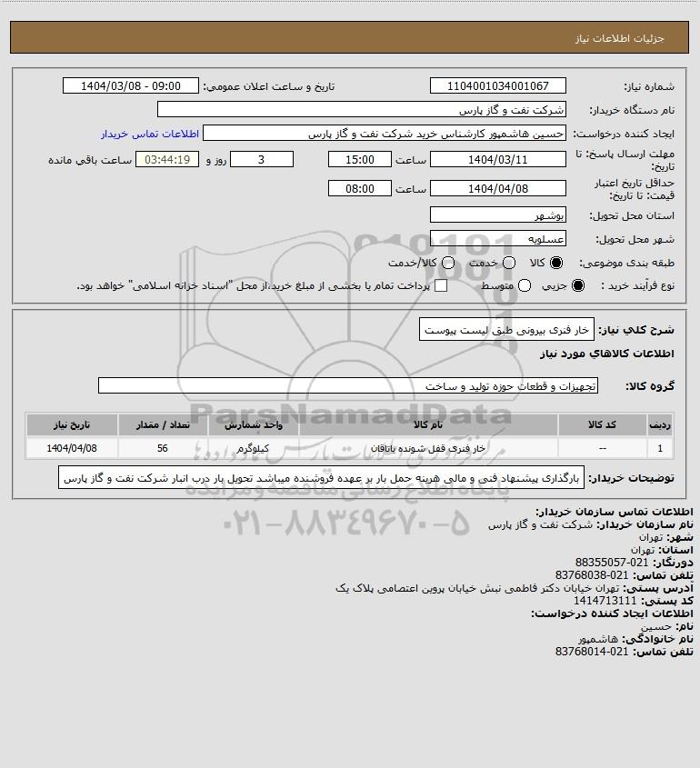This screenshot has height=768, width=700.
Task: Select the متوسط purchase type radio
Action: click(525, 285)
